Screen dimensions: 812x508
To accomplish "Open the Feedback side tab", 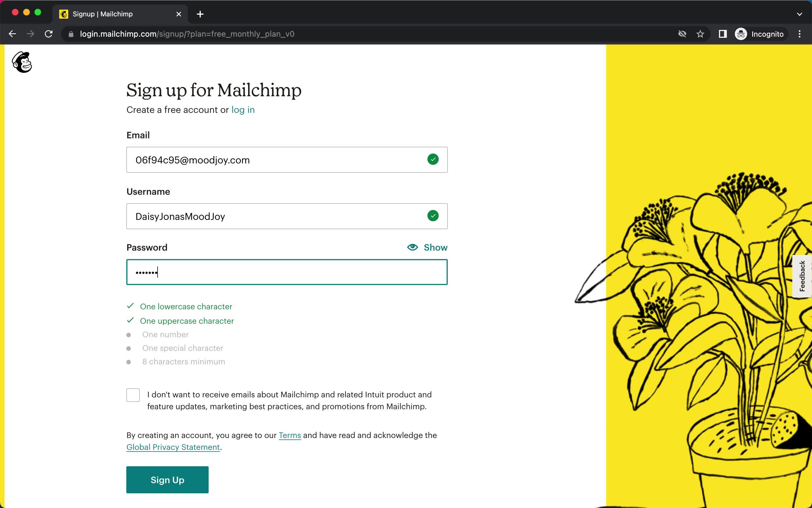I will point(802,276).
